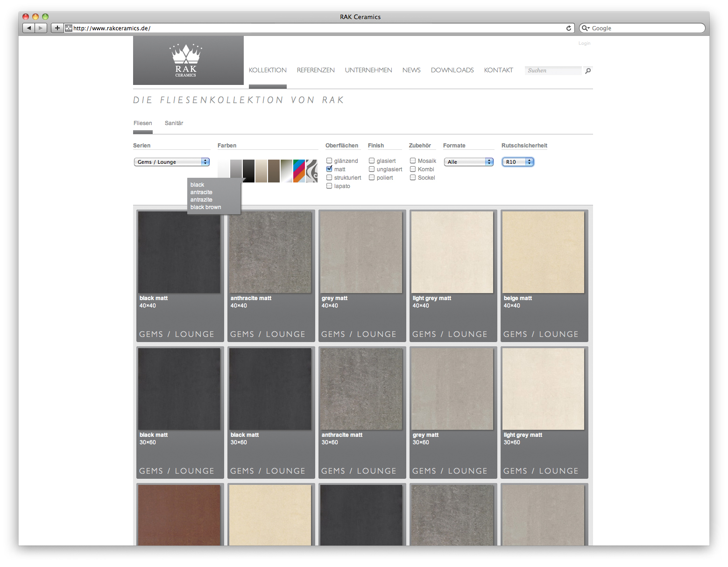Open the beige matt 40×40 tile thumbnail
This screenshot has width=728, height=567.
[x=543, y=252]
